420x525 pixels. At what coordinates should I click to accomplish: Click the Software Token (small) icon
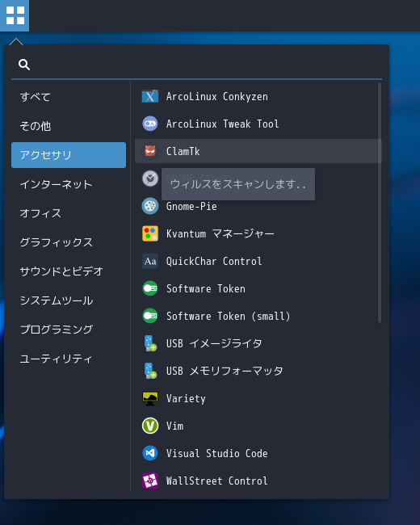click(150, 316)
